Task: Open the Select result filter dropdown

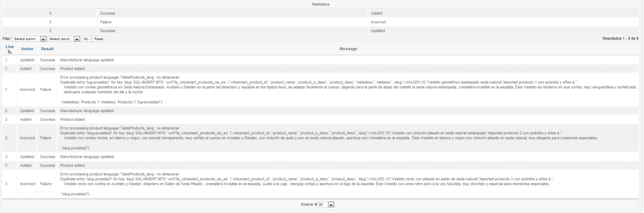Action: 63,39
